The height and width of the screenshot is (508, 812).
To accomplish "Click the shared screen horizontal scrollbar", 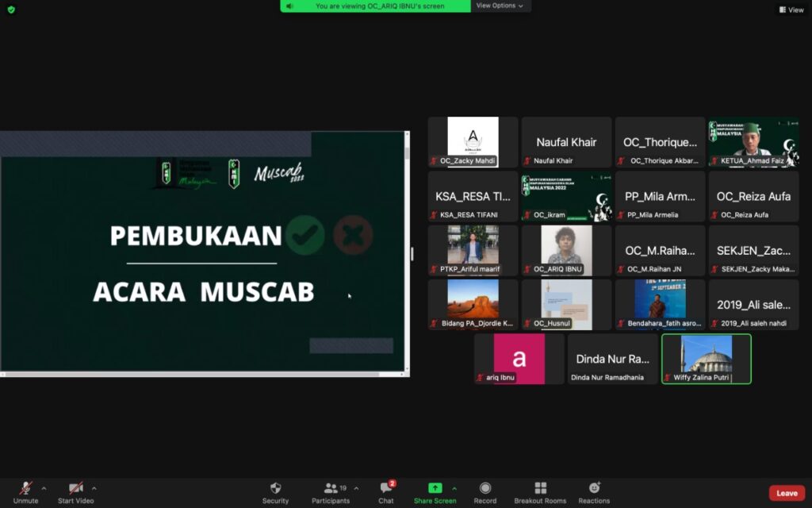I will coord(202,375).
